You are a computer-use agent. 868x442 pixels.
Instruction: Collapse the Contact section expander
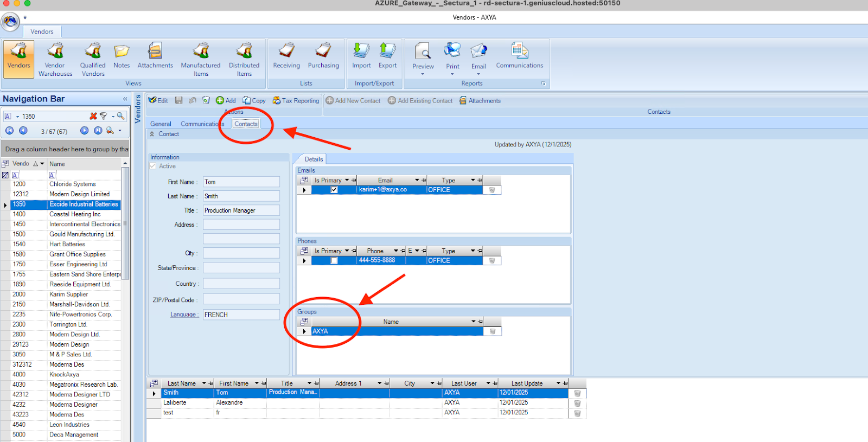point(152,134)
